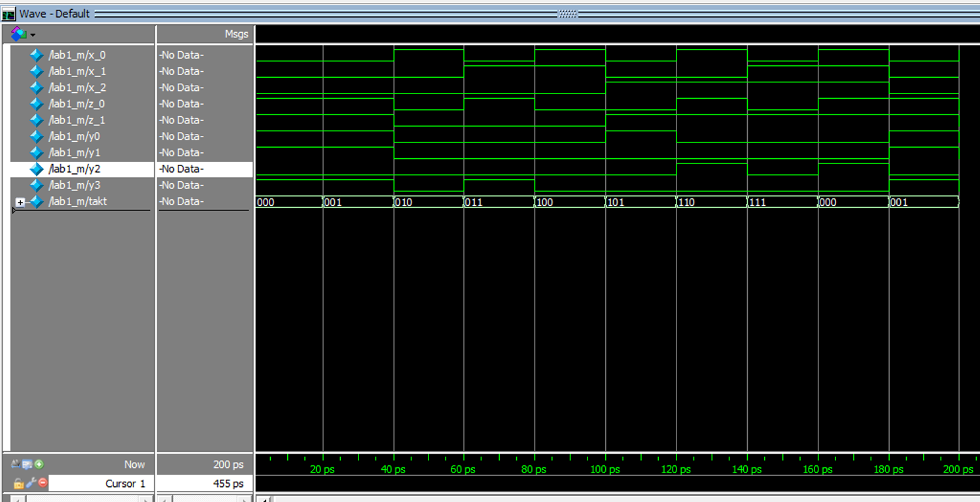Select the signal name /lab1_m/z_1
This screenshot has height=502, width=980.
77,120
